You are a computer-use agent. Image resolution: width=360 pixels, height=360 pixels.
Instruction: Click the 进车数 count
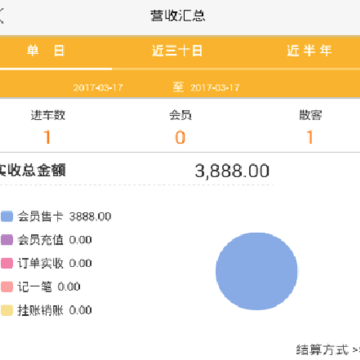[x=47, y=137]
